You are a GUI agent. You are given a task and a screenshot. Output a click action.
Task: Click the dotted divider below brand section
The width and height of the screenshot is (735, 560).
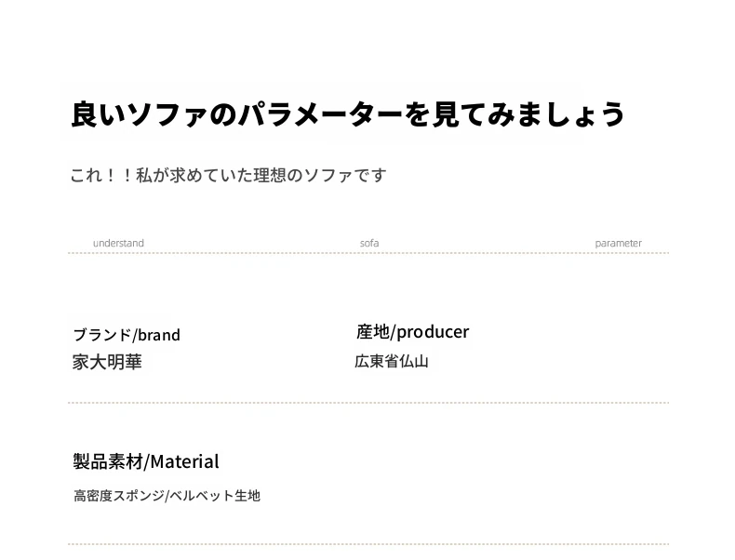click(368, 403)
